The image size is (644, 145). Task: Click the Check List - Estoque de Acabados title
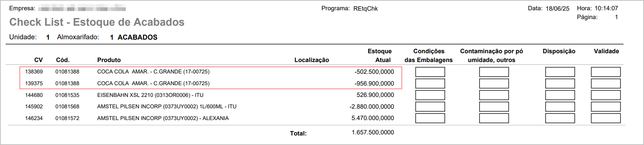point(97,22)
